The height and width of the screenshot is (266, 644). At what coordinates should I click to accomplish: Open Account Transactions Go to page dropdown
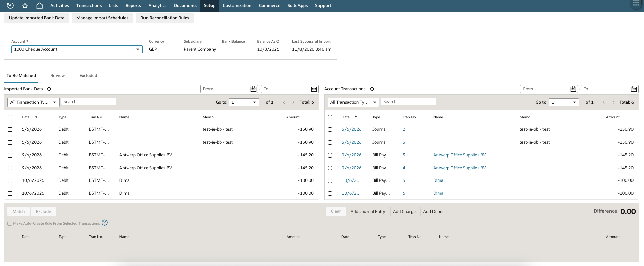point(564,102)
